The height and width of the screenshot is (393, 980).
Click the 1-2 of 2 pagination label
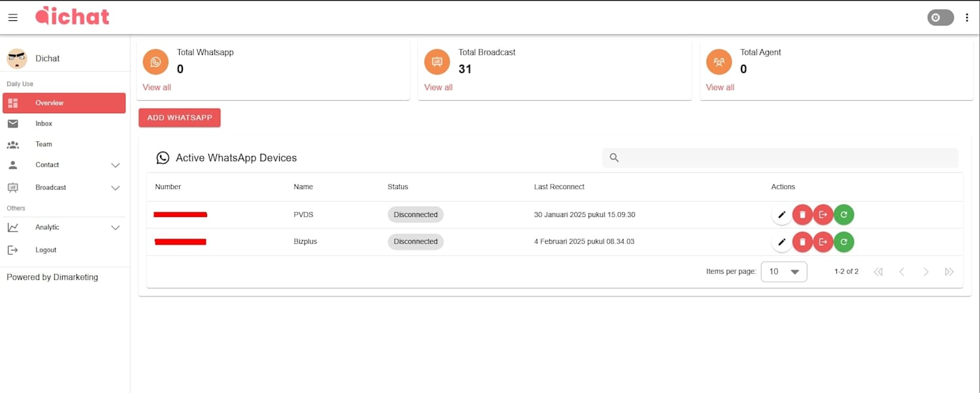point(846,271)
